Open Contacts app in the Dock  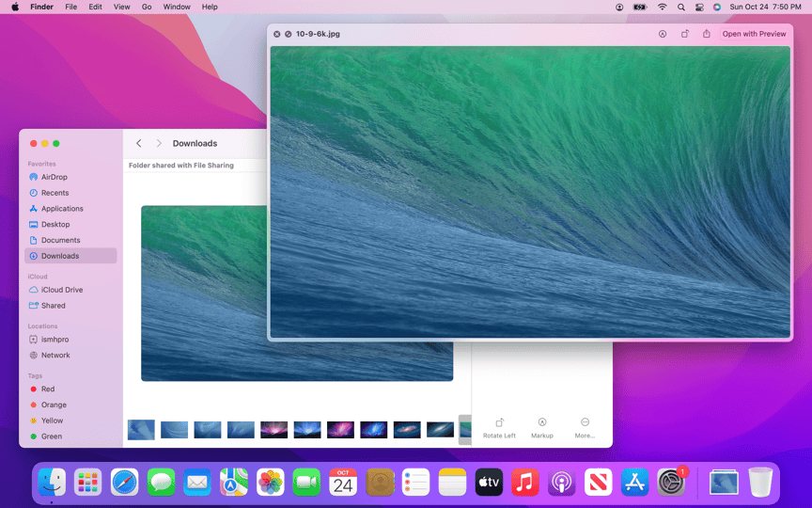click(380, 482)
